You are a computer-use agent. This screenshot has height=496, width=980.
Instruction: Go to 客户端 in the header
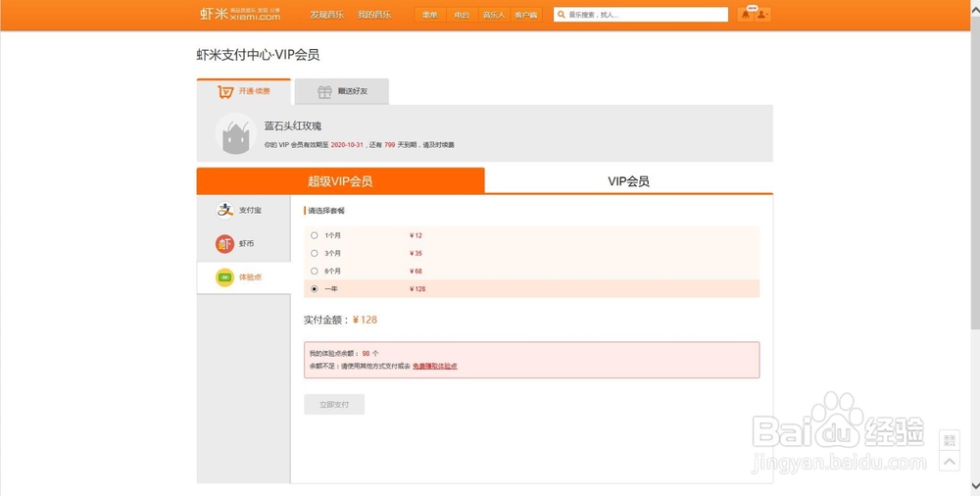click(x=525, y=15)
